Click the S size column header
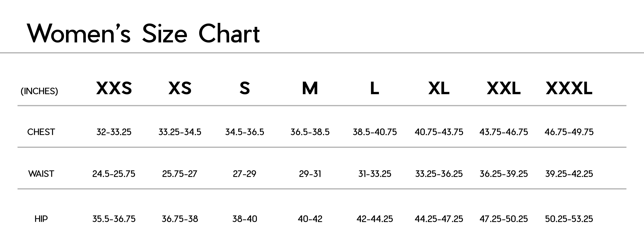644x245 pixels. 245,88
